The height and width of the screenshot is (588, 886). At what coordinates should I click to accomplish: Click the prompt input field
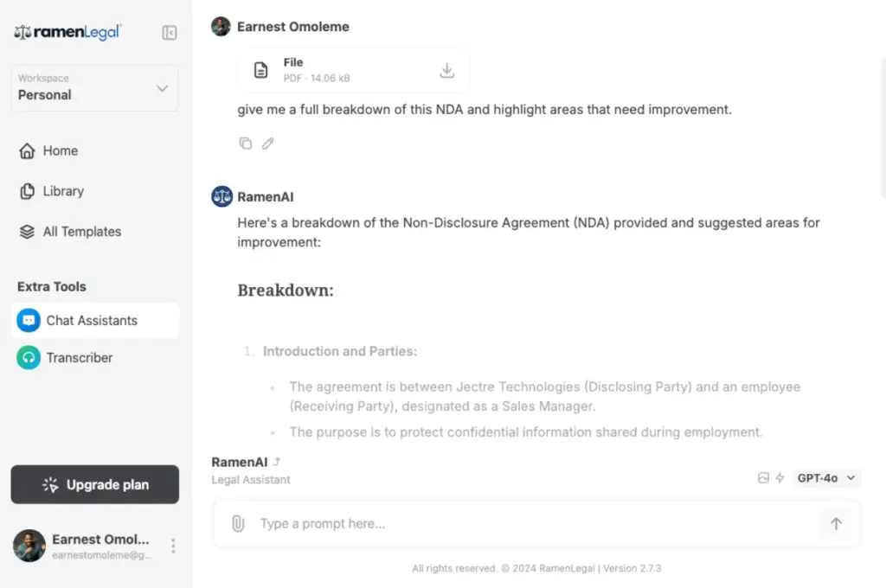click(x=519, y=523)
